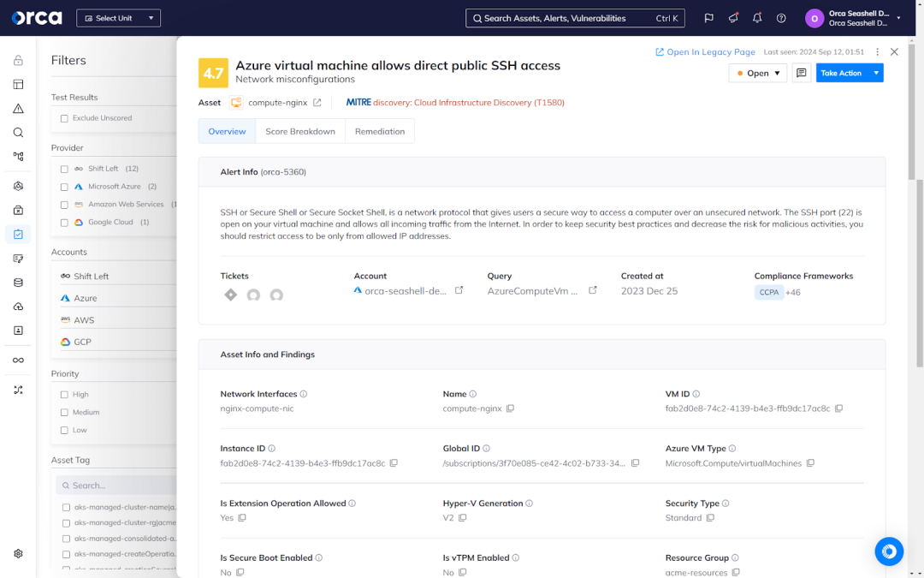The width and height of the screenshot is (924, 578).
Task: Open the alert status Open dropdown
Action: point(758,73)
